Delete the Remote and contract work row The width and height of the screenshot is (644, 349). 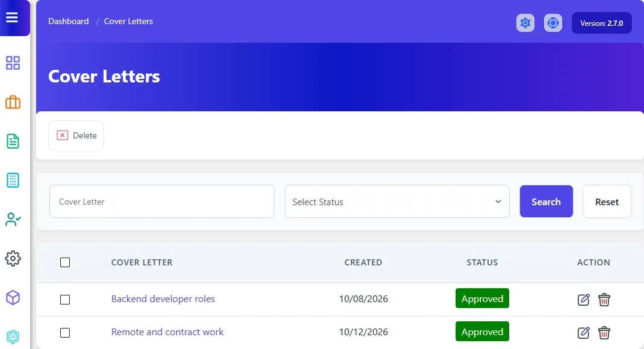[x=604, y=333]
